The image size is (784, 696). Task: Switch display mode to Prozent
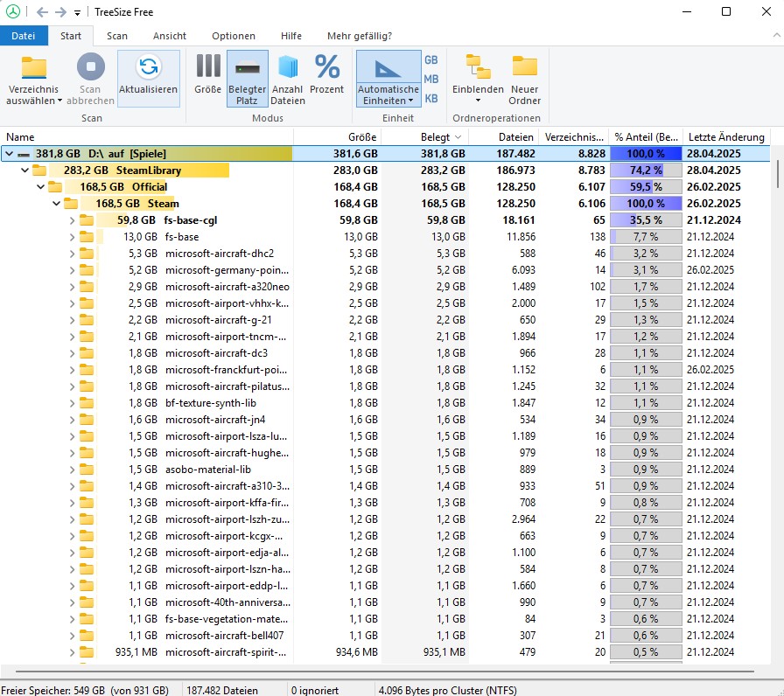pyautogui.click(x=326, y=75)
